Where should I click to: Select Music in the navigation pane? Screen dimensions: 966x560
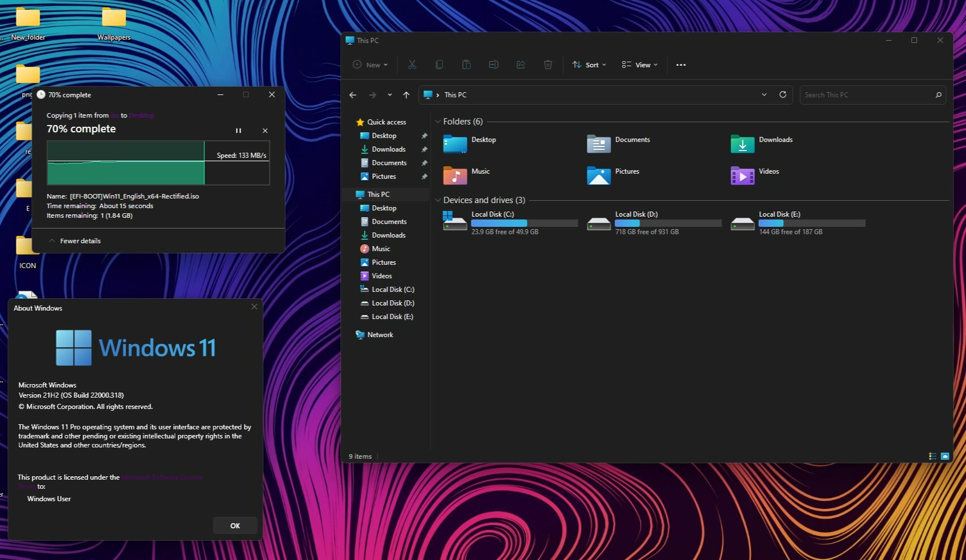pyautogui.click(x=381, y=249)
